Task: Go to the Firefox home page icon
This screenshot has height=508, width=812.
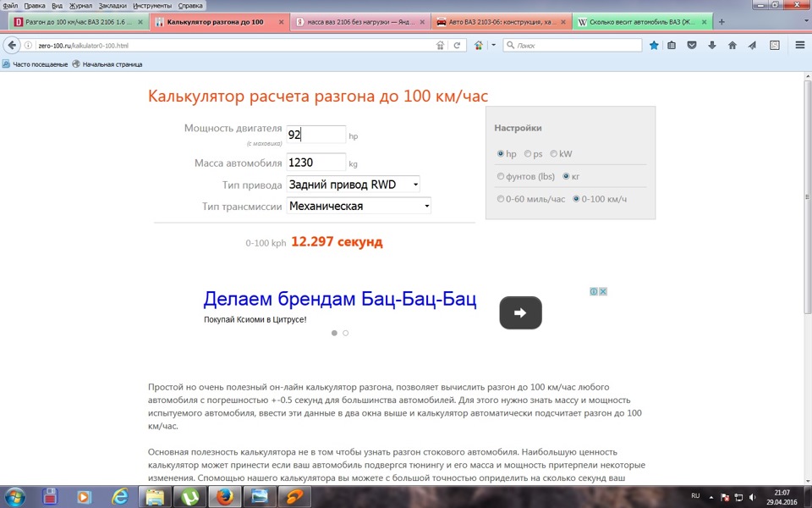Action: (x=732, y=45)
